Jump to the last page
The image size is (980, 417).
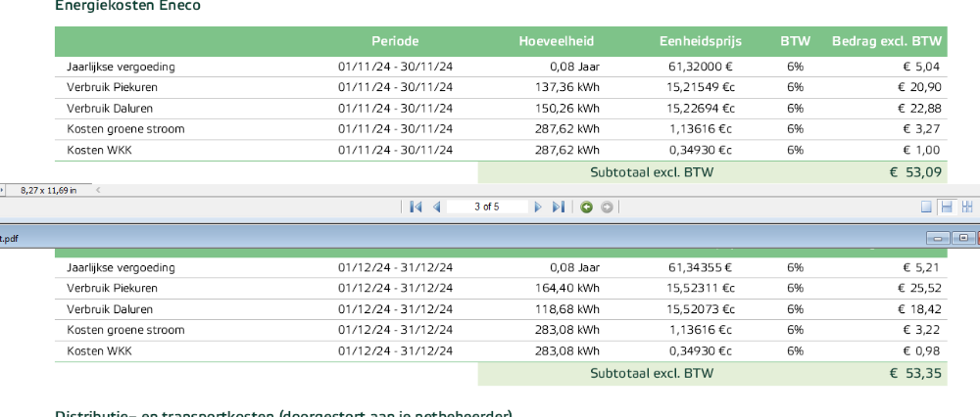point(559,207)
